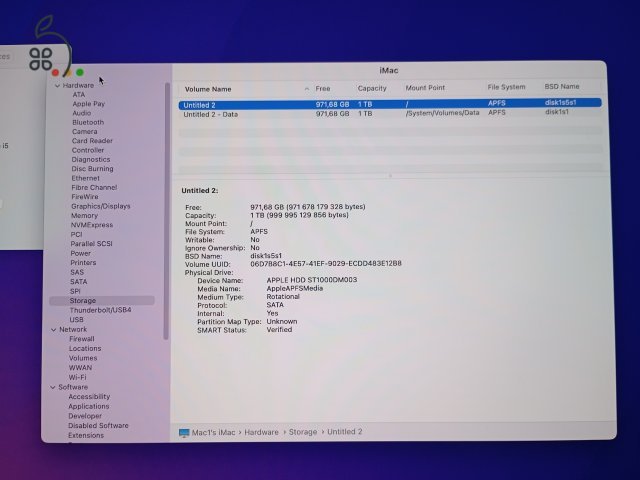Select NVMExpress entry
The height and width of the screenshot is (480, 640).
click(x=92, y=225)
